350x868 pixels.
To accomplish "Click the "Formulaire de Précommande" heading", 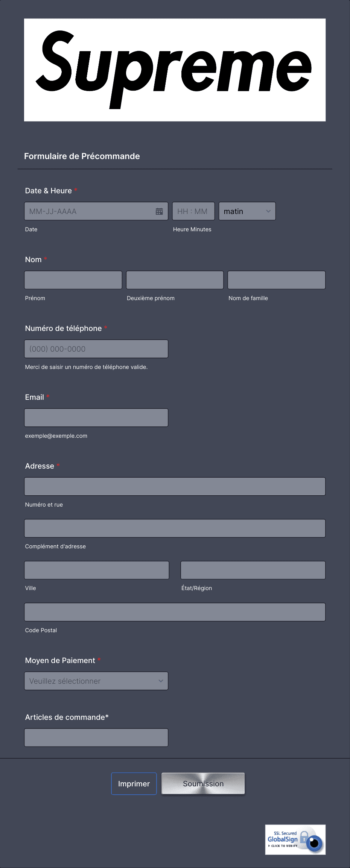I will pyautogui.click(x=82, y=156).
